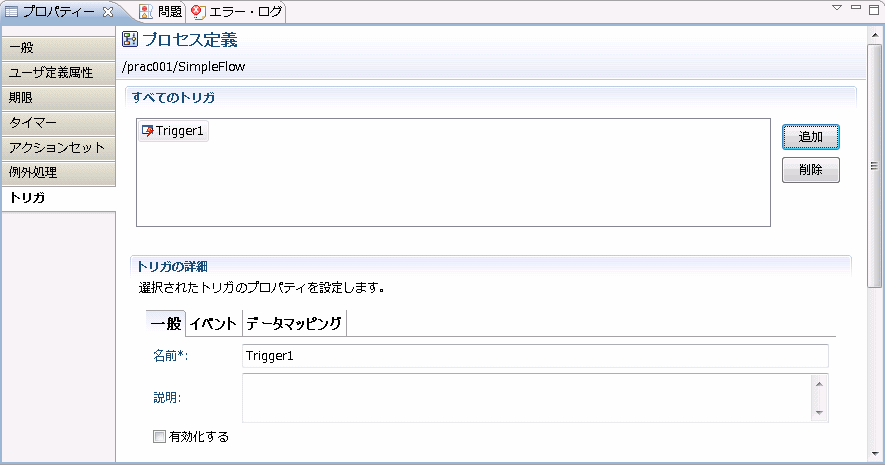Image resolution: width=885 pixels, height=465 pixels.
Task: Close the プロパティー view tab
Action: click(108, 11)
